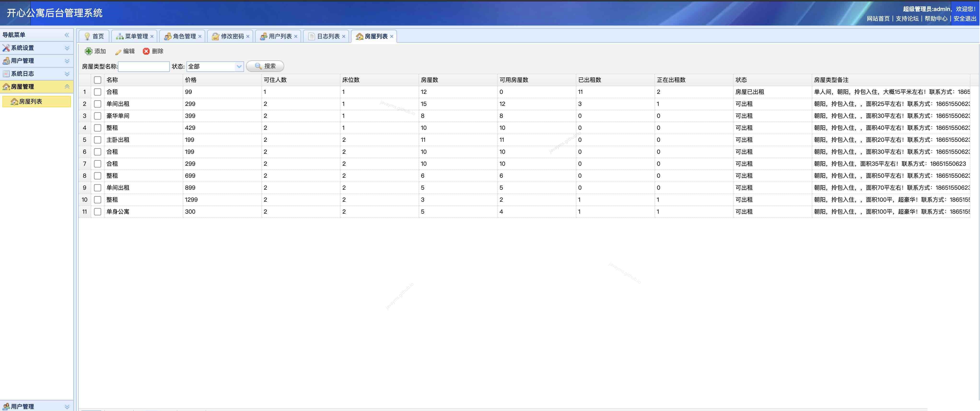Viewport: 980px width, 411px height.
Task: Open the 用户列表 tab
Action: click(280, 36)
